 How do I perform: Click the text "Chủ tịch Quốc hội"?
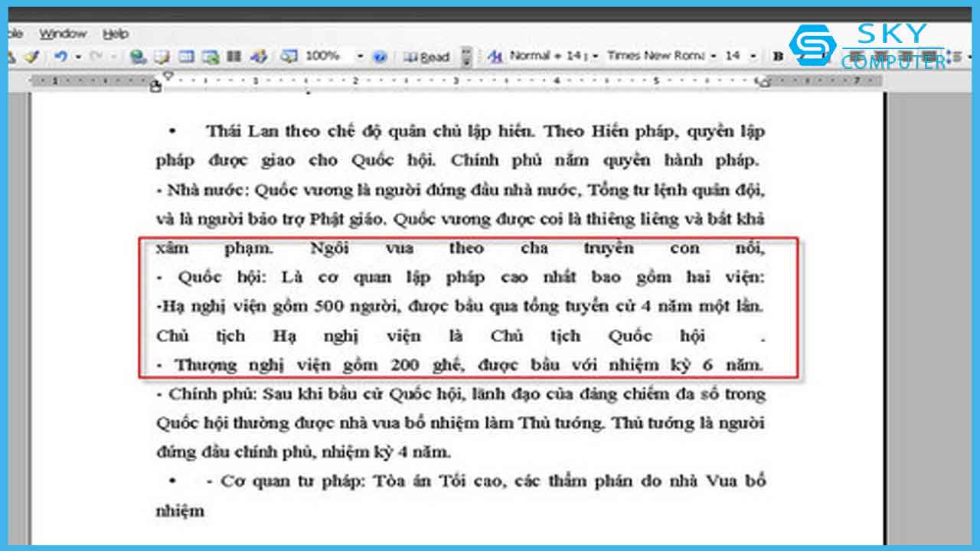point(597,336)
